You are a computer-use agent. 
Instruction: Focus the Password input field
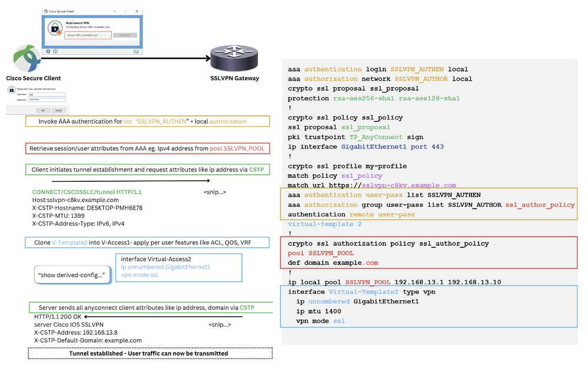(x=47, y=100)
